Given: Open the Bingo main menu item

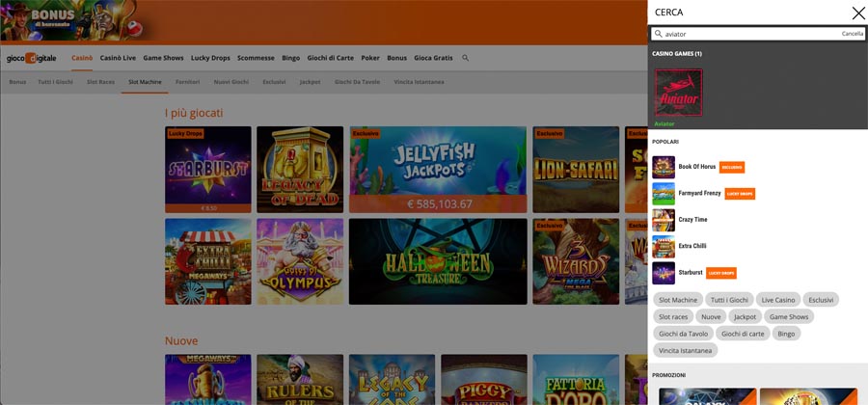Looking at the screenshot, I should (290, 58).
